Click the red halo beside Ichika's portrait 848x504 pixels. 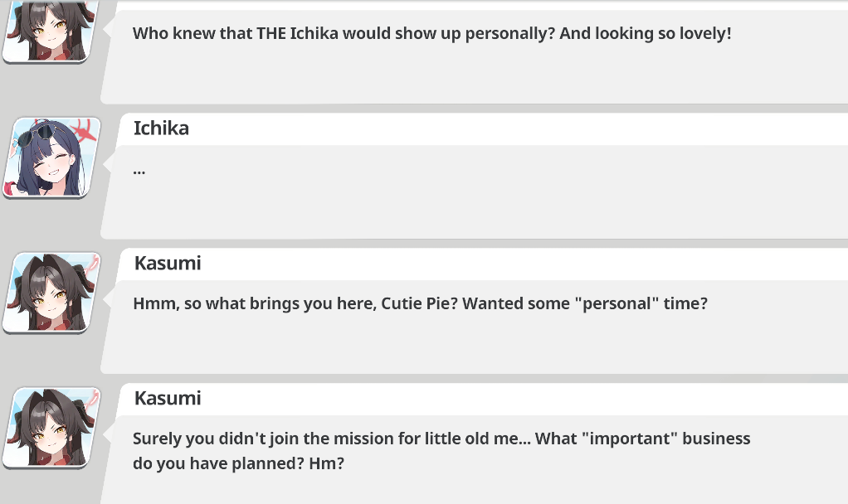[x=83, y=129]
